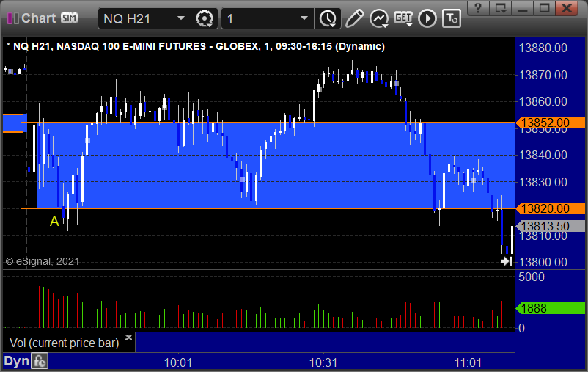588x372 pixels.
Task: Select the 13852.00 orange price label
Action: (550, 123)
